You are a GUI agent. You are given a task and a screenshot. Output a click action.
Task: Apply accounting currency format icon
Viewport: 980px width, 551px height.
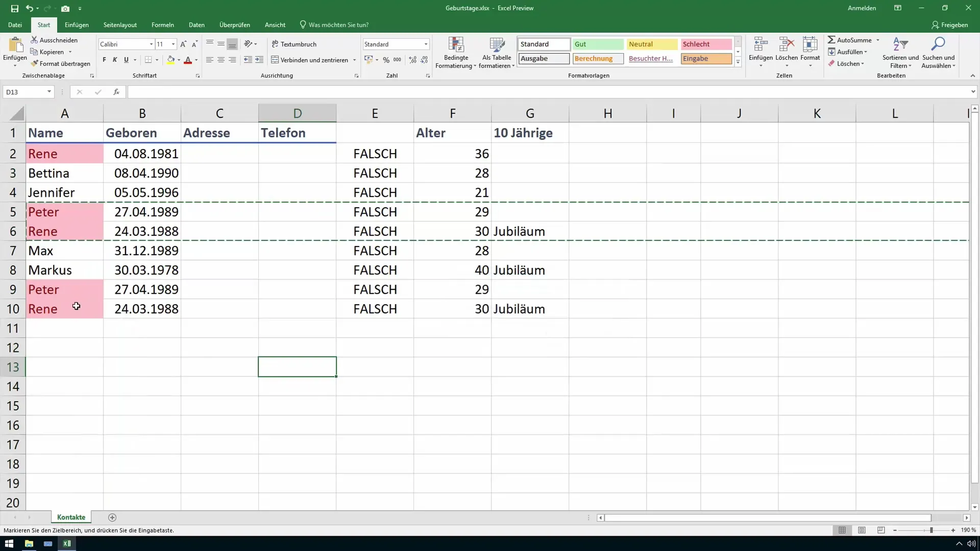[369, 60]
